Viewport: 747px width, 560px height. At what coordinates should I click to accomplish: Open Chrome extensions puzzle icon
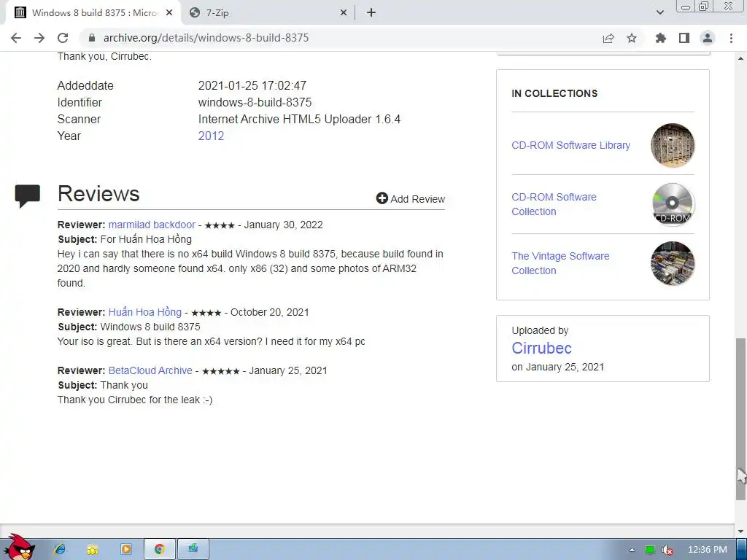661,38
